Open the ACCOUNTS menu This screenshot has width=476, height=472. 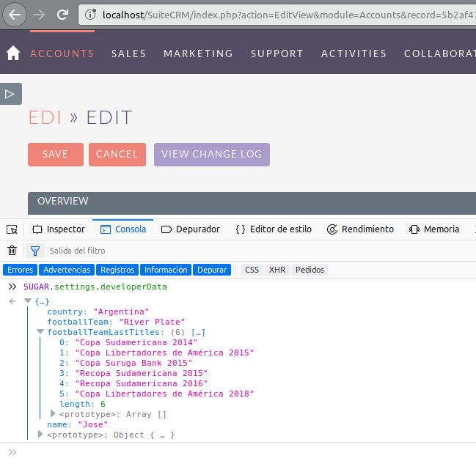pyautogui.click(x=62, y=54)
